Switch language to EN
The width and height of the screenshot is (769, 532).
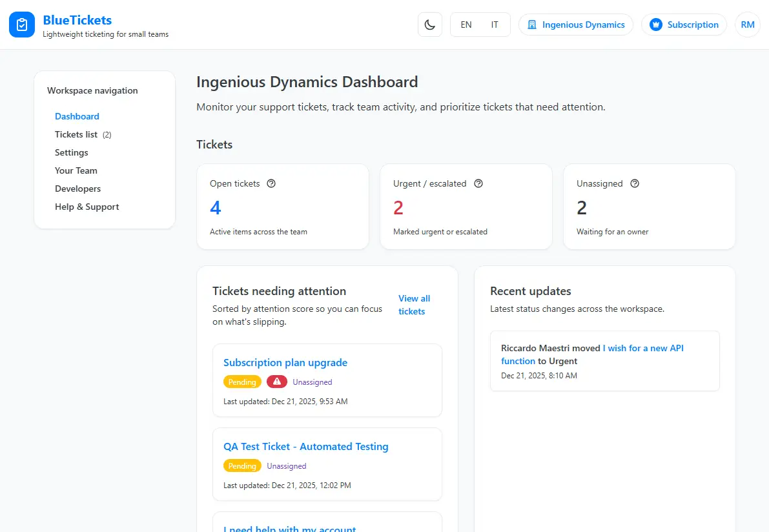coord(466,25)
